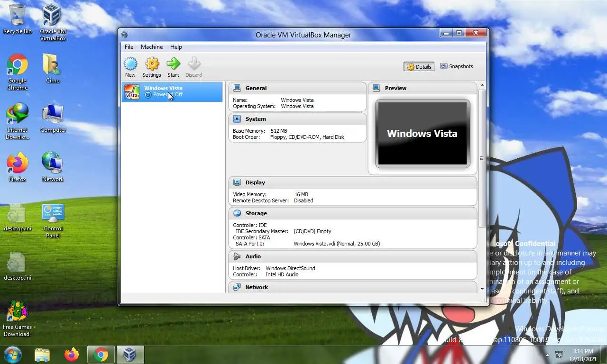Screen dimensions: 607x364
Task: Open File Explorer from the taskbar
Action: pyautogui.click(x=42, y=355)
